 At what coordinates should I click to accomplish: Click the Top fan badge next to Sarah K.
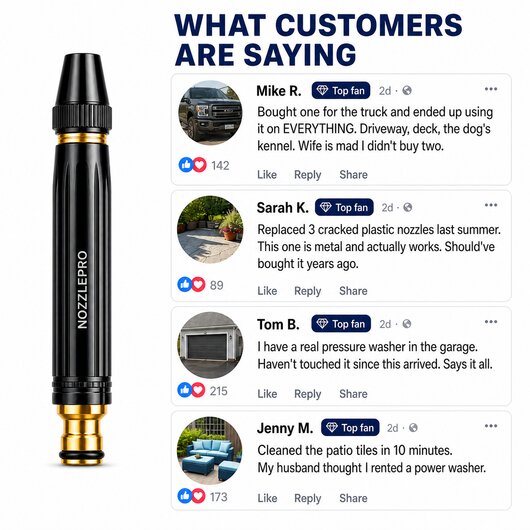(x=344, y=207)
